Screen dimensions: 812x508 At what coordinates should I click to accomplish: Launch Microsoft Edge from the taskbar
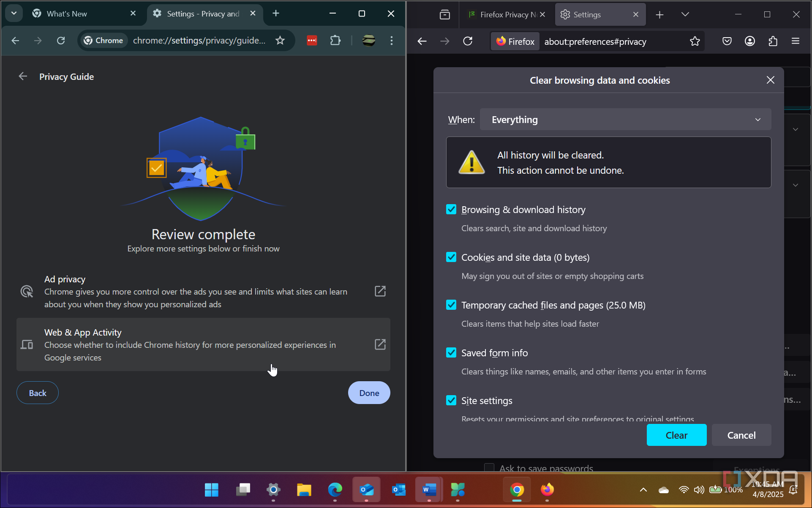tap(335, 490)
